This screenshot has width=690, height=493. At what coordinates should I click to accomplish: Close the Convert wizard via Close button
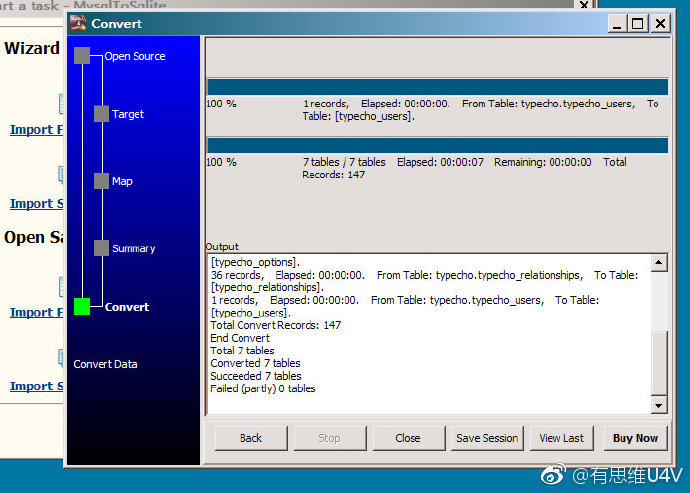[408, 438]
